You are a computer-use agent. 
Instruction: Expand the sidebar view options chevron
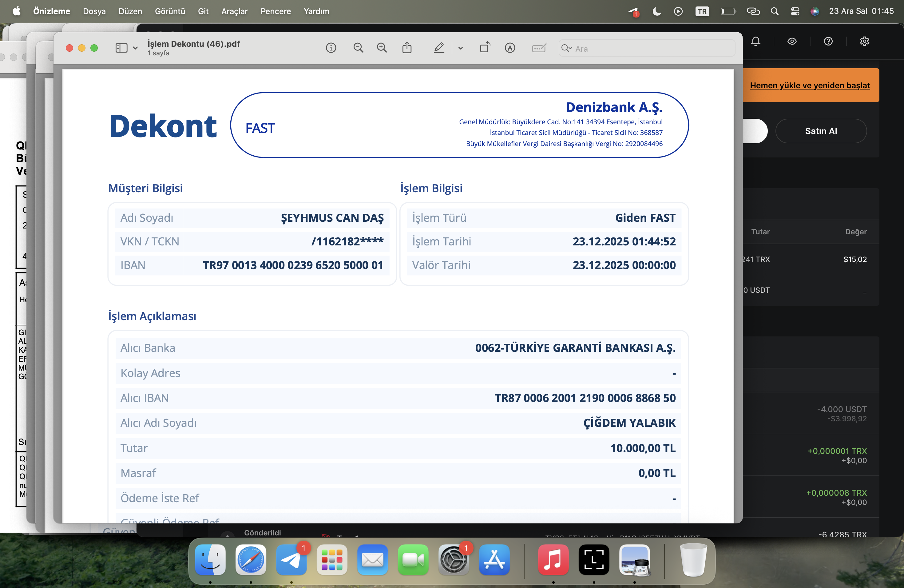pyautogui.click(x=135, y=48)
